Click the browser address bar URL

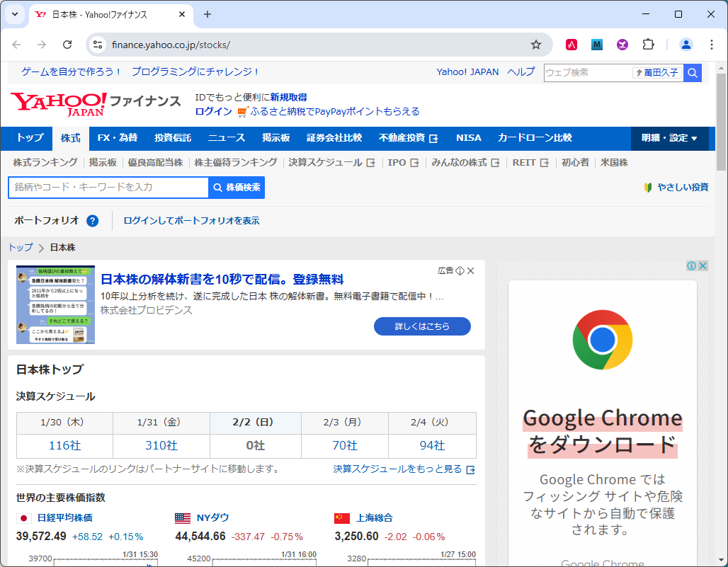171,45
